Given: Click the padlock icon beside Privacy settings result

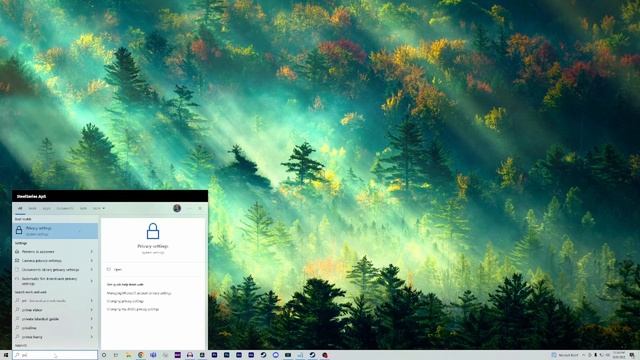Looking at the screenshot, I should (x=19, y=231).
